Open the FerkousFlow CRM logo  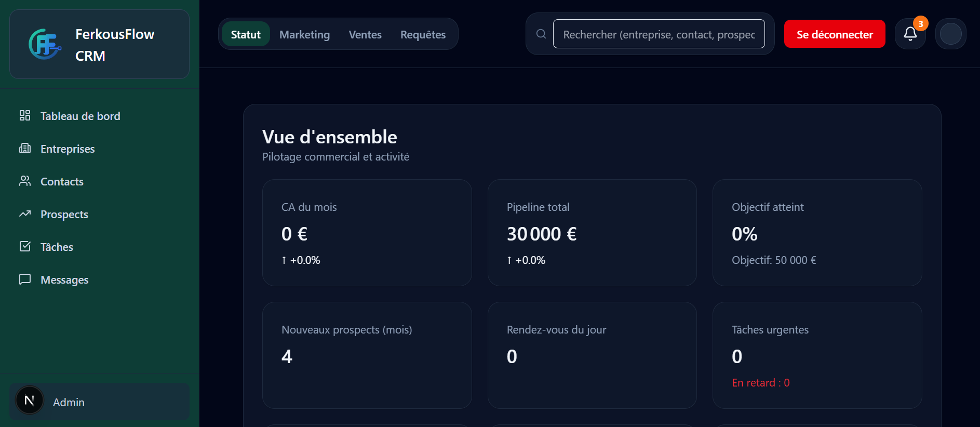(44, 44)
